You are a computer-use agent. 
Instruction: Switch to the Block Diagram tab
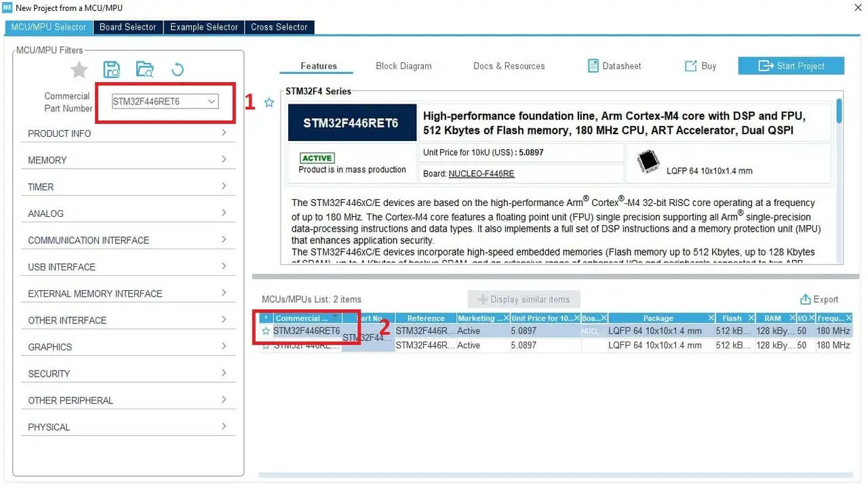[403, 66]
